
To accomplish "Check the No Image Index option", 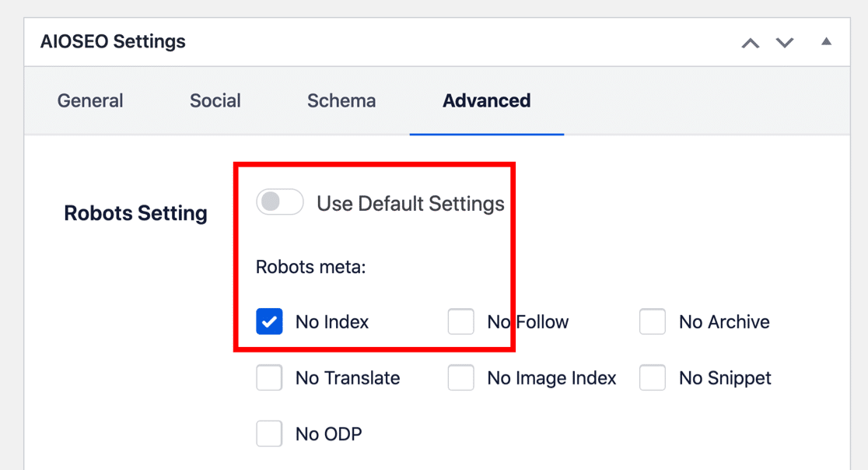I will (x=461, y=378).
